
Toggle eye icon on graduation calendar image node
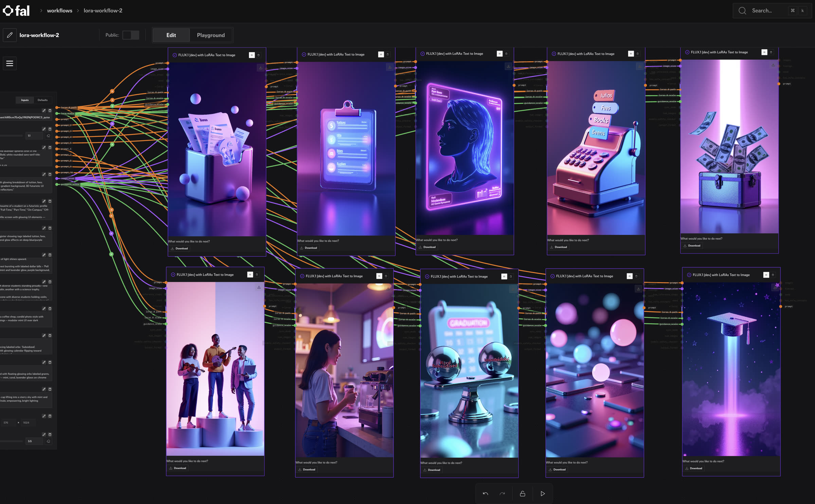pos(504,276)
